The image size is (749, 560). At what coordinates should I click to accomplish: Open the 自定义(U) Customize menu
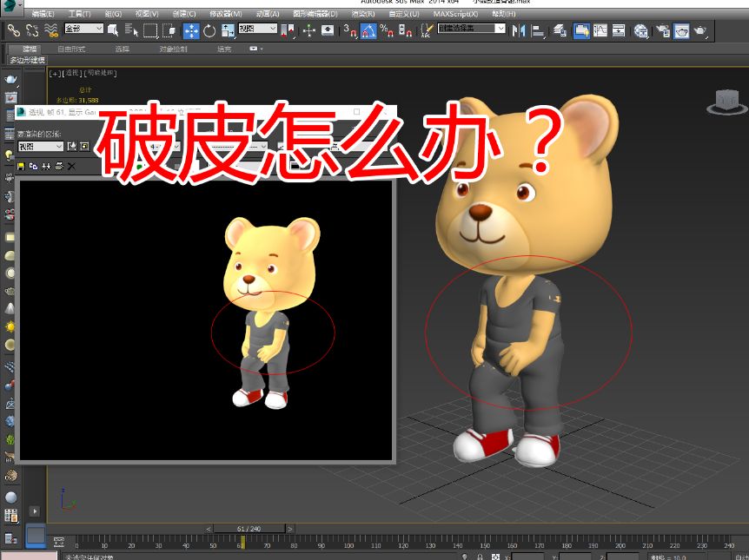click(x=404, y=14)
